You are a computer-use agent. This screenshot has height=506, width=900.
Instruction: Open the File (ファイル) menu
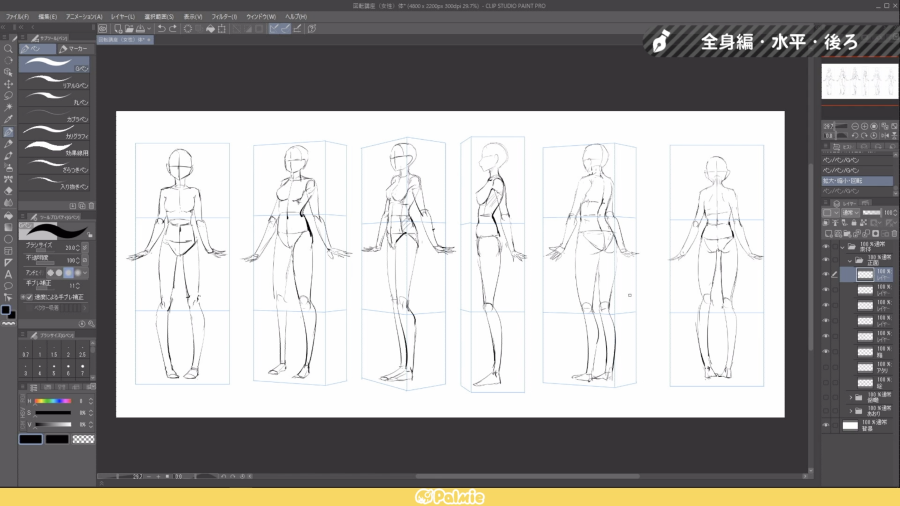tap(17, 17)
